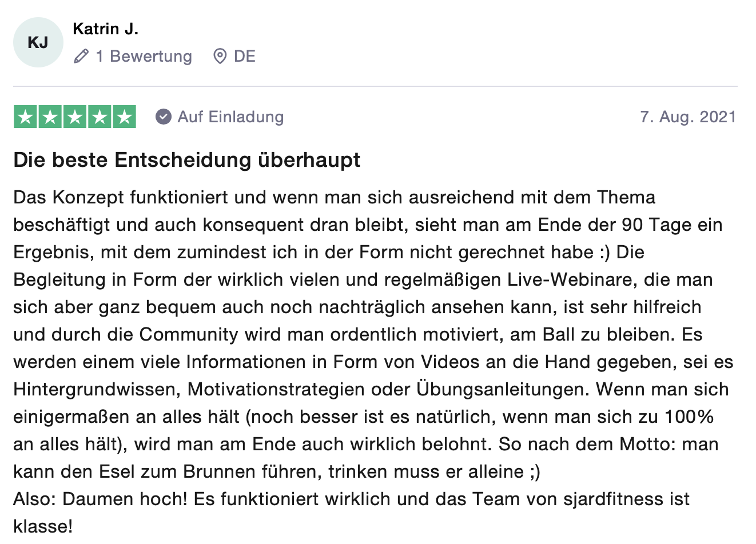The width and height of the screenshot is (756, 544).
Task: Click the fourth green rating star
Action: click(x=100, y=117)
